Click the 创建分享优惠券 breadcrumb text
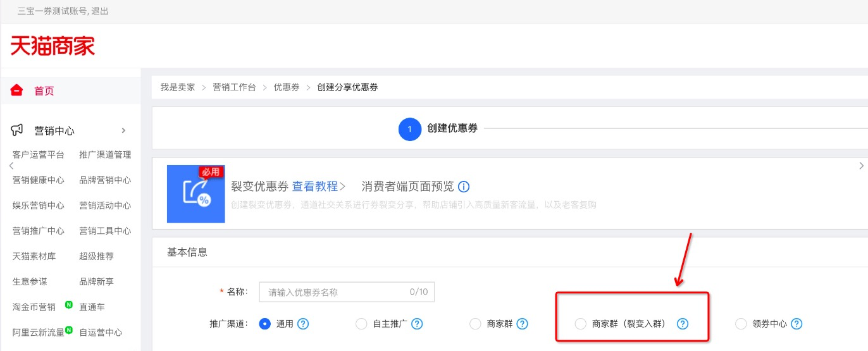Viewport: 868px width, 351px height. click(x=347, y=87)
